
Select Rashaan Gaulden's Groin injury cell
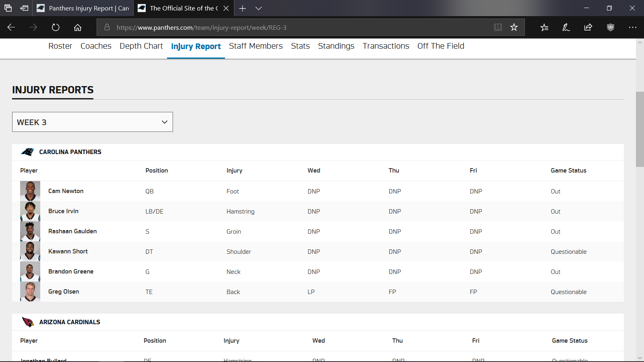(x=234, y=232)
